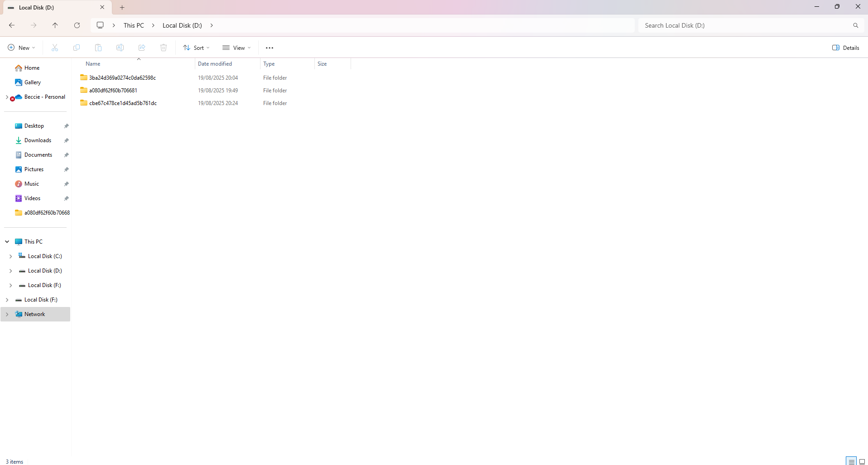The image size is (868, 465).
Task: Click This PC in the breadcrumb bar
Action: (133, 25)
